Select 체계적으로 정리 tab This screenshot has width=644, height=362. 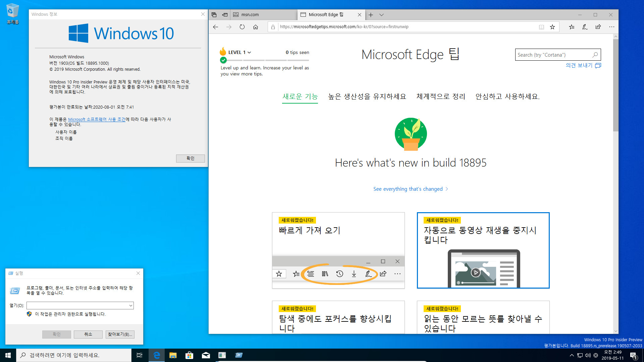click(441, 97)
